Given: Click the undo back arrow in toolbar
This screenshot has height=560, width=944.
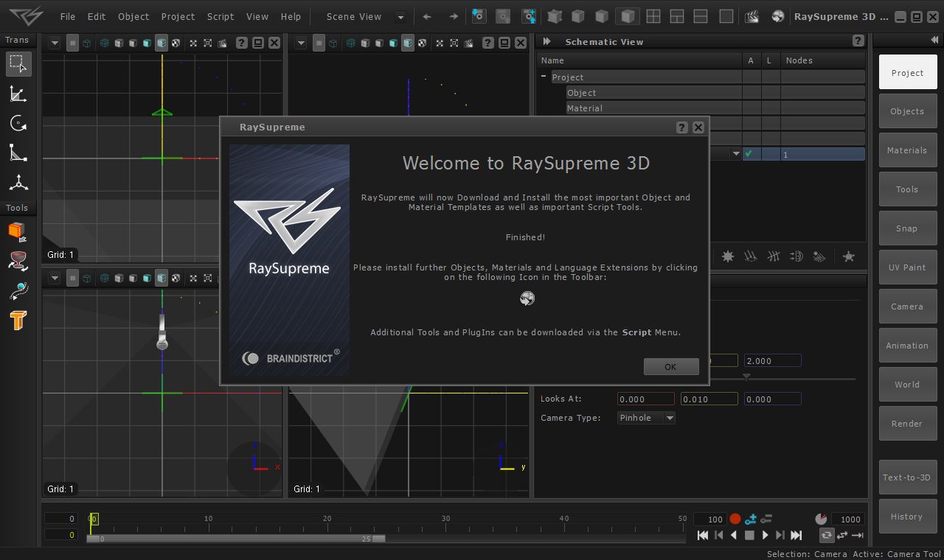Looking at the screenshot, I should point(427,16).
